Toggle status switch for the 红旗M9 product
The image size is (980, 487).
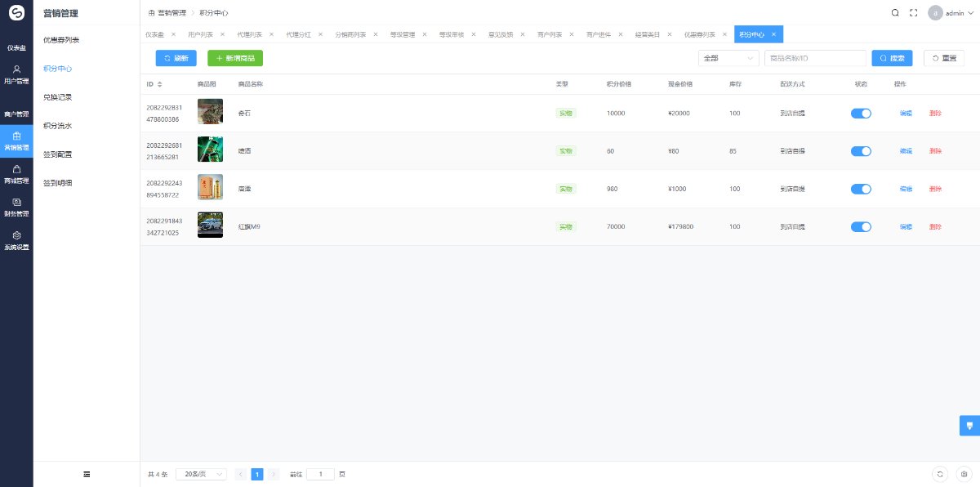[861, 226]
